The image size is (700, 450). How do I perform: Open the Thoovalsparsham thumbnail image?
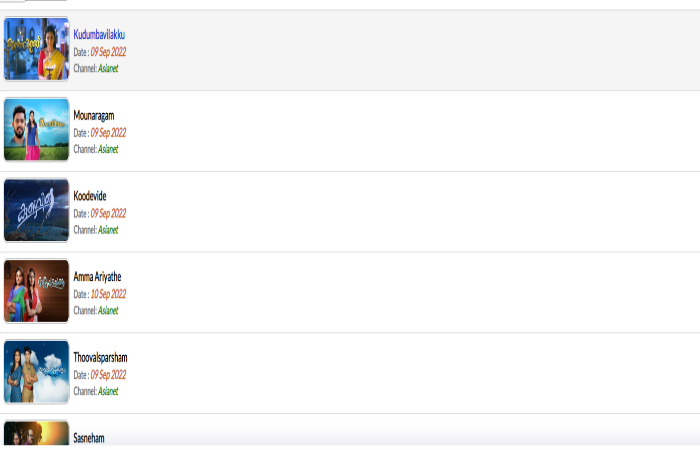(36, 372)
